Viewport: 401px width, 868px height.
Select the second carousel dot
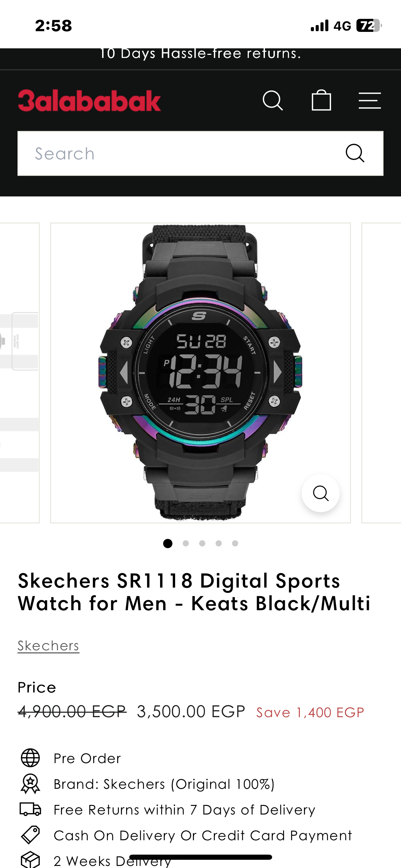(186, 543)
